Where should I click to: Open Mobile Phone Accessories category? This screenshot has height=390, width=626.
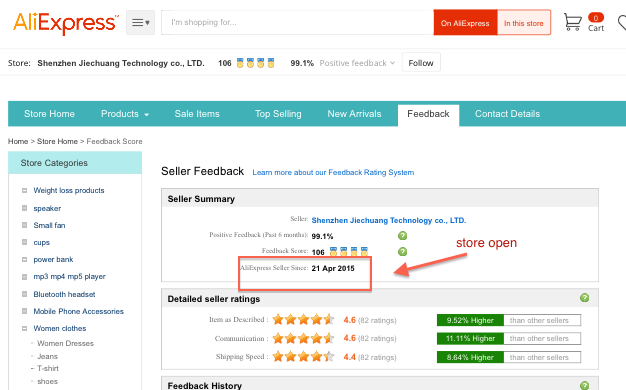(x=78, y=311)
